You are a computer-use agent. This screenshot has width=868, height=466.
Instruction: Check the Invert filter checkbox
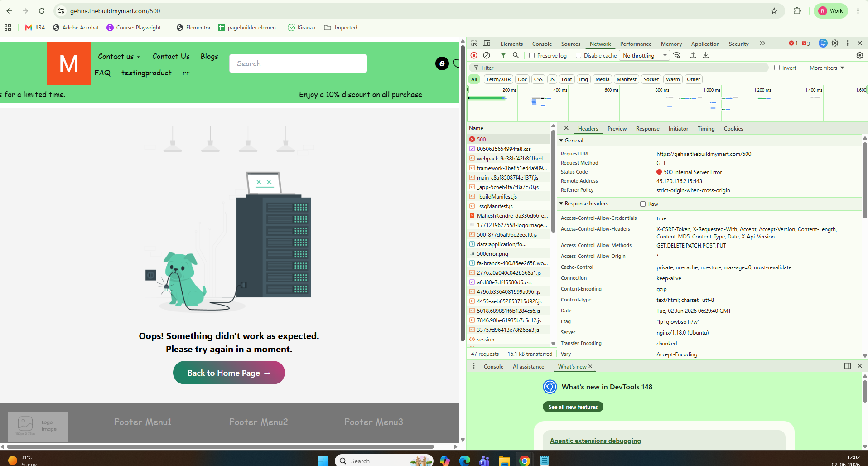(x=777, y=68)
